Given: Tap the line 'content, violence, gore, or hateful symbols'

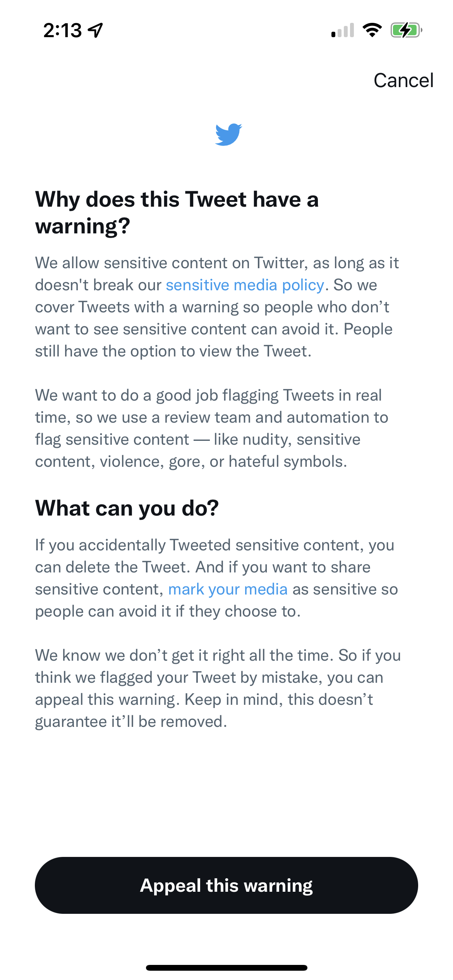Looking at the screenshot, I should tap(191, 462).
